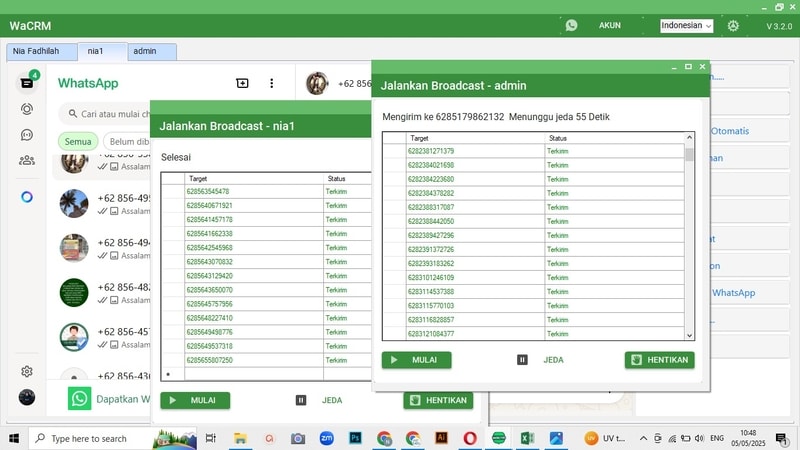The width and height of the screenshot is (800, 450).
Task: Select row 6282391372726 in admin table
Action: [533, 249]
